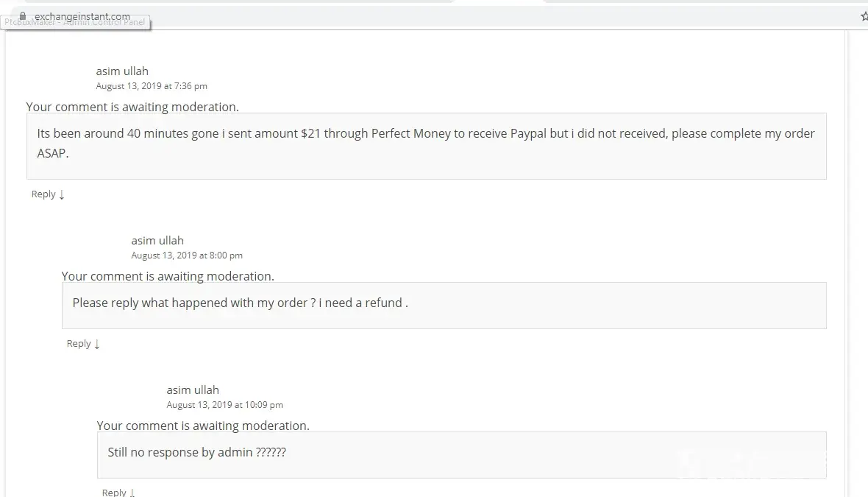The image size is (868, 497).
Task: Click the down arrow beside the last Reply
Action: point(132,493)
